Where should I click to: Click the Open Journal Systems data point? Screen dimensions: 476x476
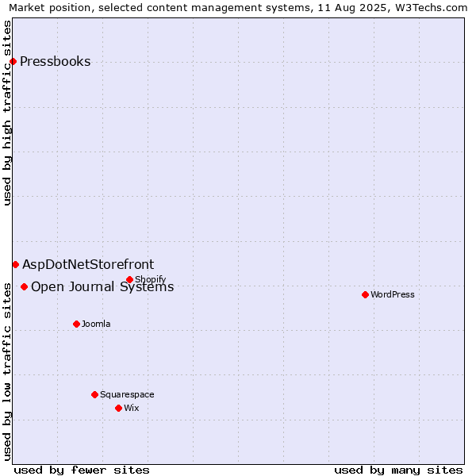pyautogui.click(x=25, y=287)
